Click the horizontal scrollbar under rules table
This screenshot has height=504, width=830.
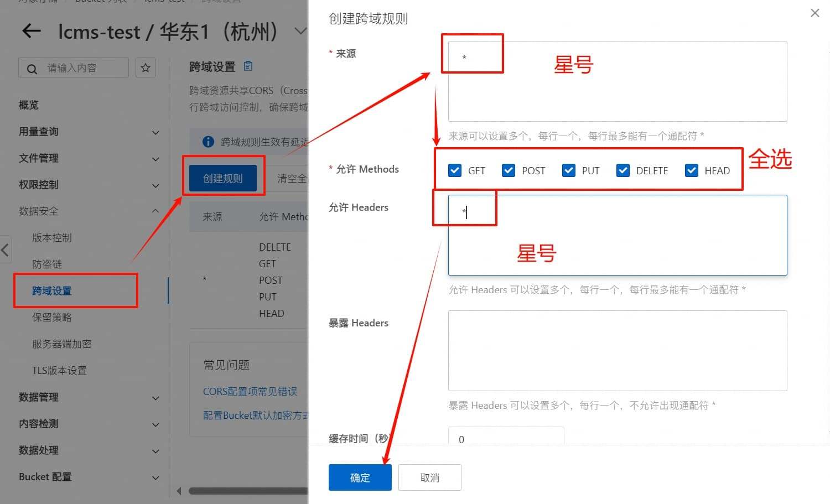248,491
